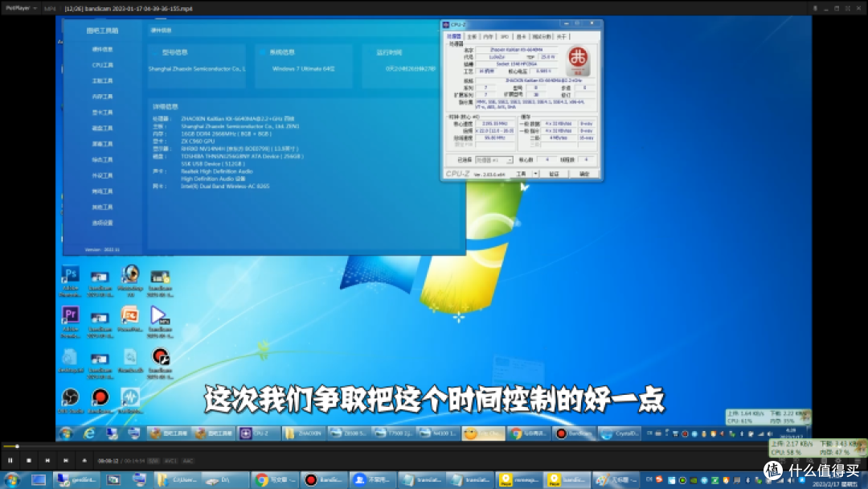Open CPU工具 in the toolbox sidebar

[x=102, y=65]
